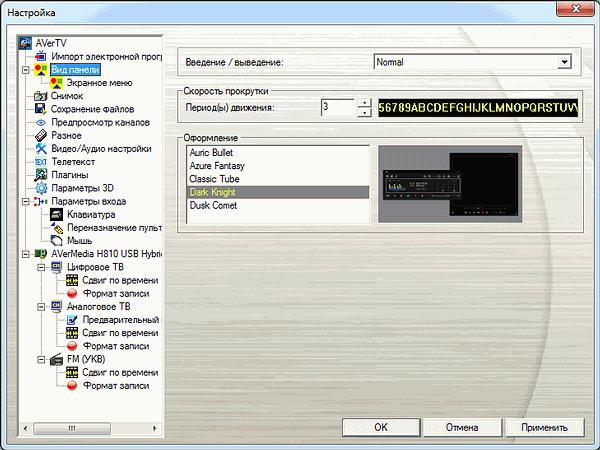The width and height of the screenshot is (600, 450).
Task: Select the Dark Knight skin
Action: tap(278, 192)
